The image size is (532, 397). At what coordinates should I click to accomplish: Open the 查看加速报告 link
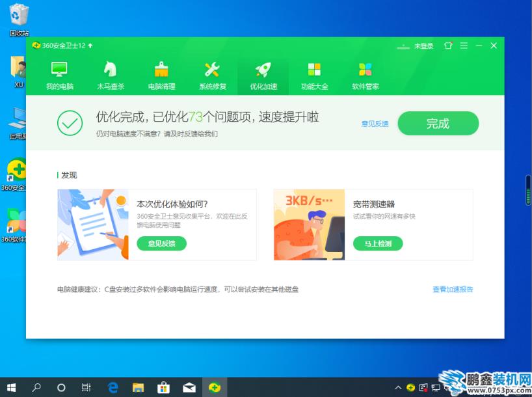point(453,290)
